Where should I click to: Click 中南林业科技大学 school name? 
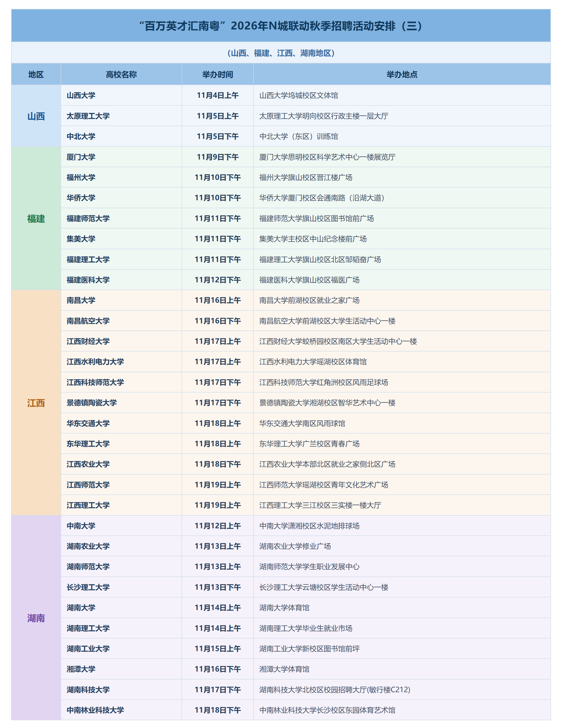pos(95,710)
